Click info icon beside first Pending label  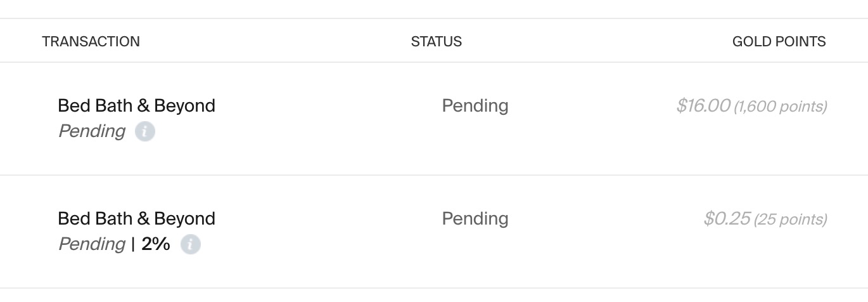point(144,132)
